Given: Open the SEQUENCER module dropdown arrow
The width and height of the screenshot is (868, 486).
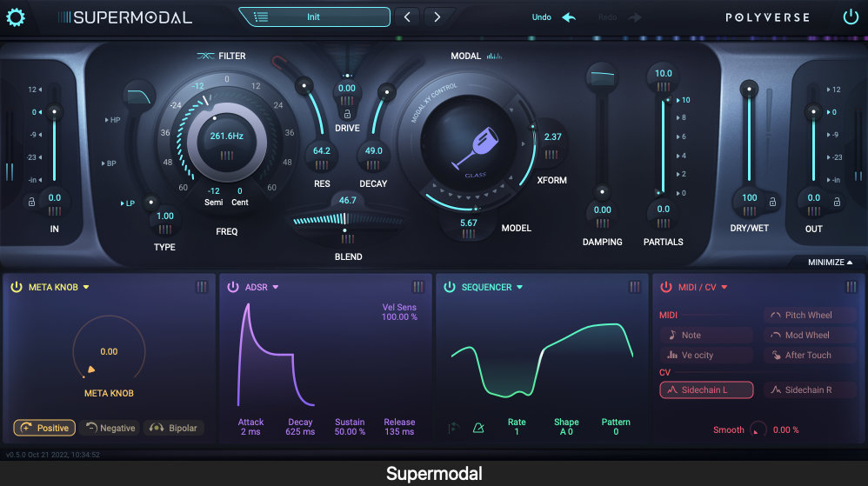Looking at the screenshot, I should [x=520, y=287].
